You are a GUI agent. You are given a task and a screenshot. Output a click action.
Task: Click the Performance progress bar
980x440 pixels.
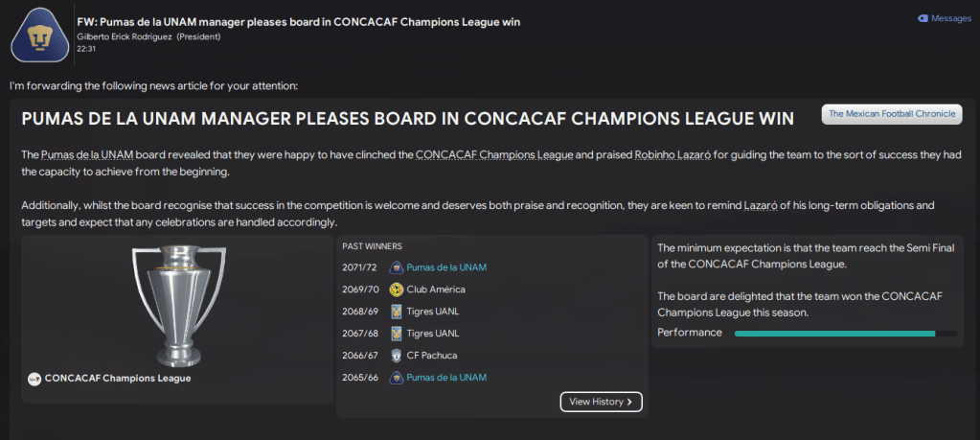coord(845,334)
